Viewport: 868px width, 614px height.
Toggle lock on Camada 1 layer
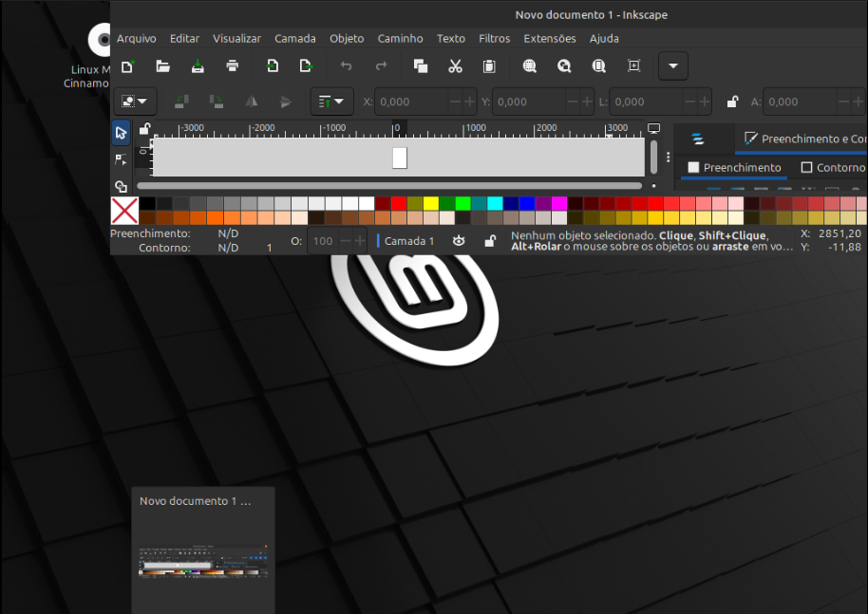tap(490, 241)
